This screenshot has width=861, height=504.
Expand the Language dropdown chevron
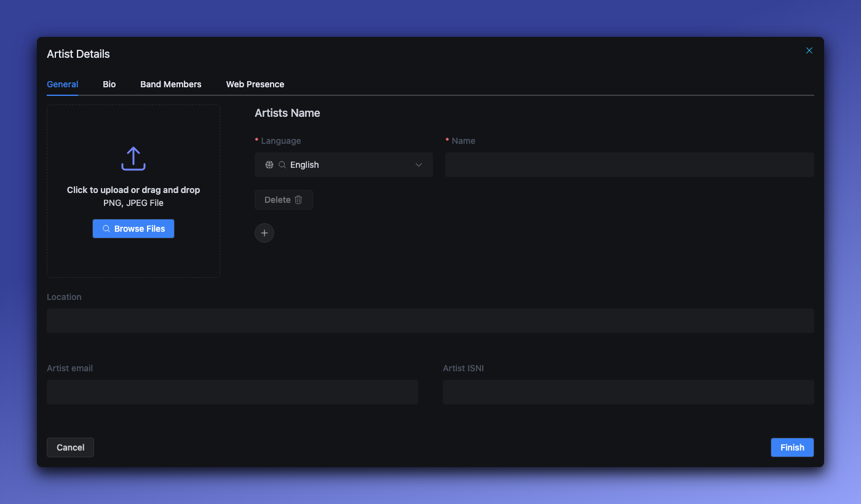tap(419, 165)
